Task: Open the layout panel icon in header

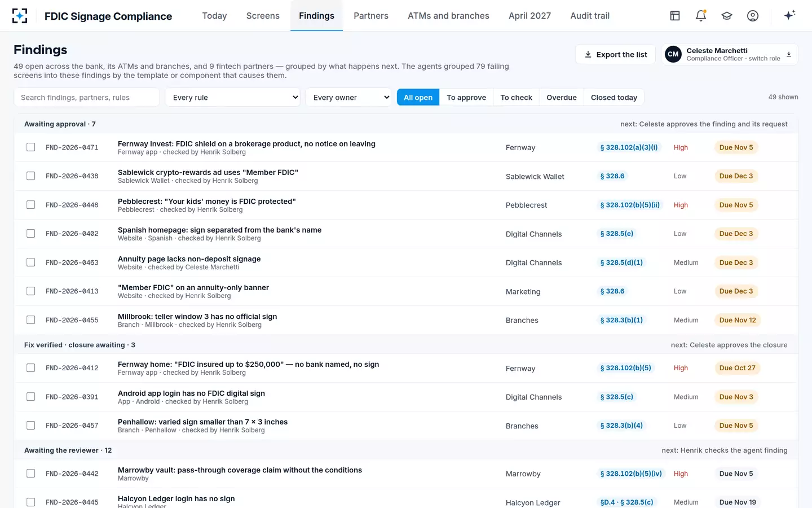Action: (675, 16)
